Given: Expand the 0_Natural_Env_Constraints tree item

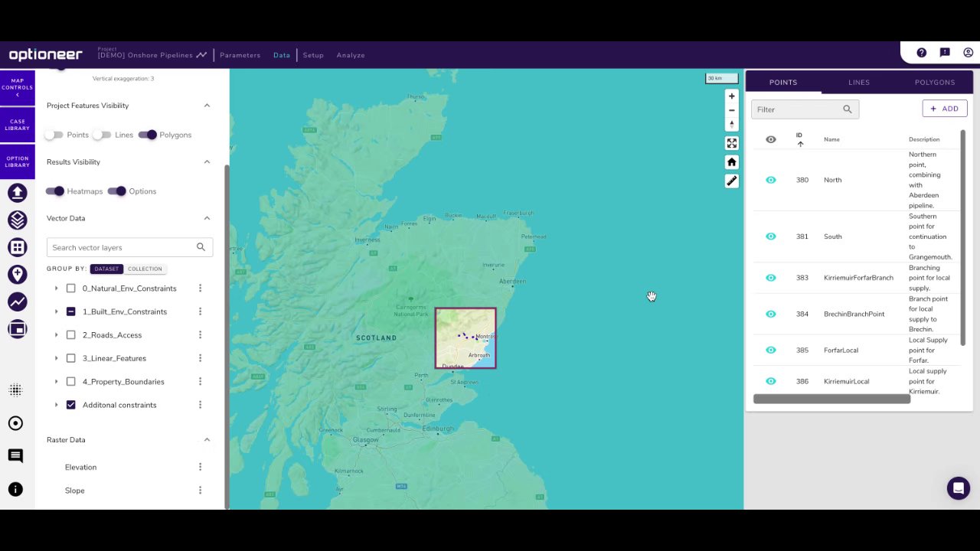Looking at the screenshot, I should 56,289.
